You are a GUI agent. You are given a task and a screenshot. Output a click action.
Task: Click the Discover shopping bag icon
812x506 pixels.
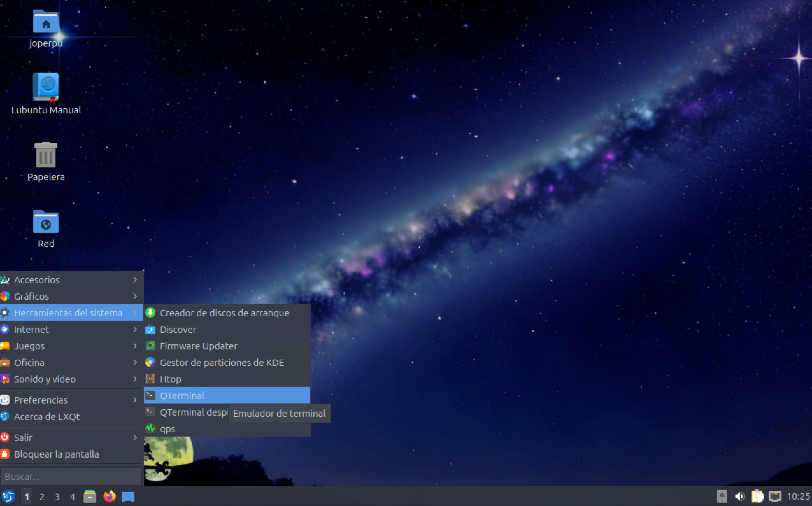pyautogui.click(x=150, y=329)
